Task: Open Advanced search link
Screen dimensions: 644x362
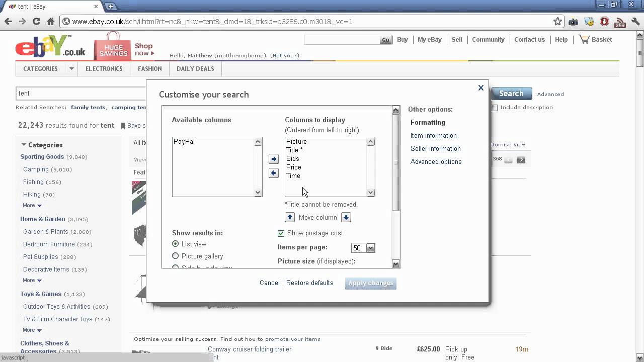Action: (x=550, y=94)
